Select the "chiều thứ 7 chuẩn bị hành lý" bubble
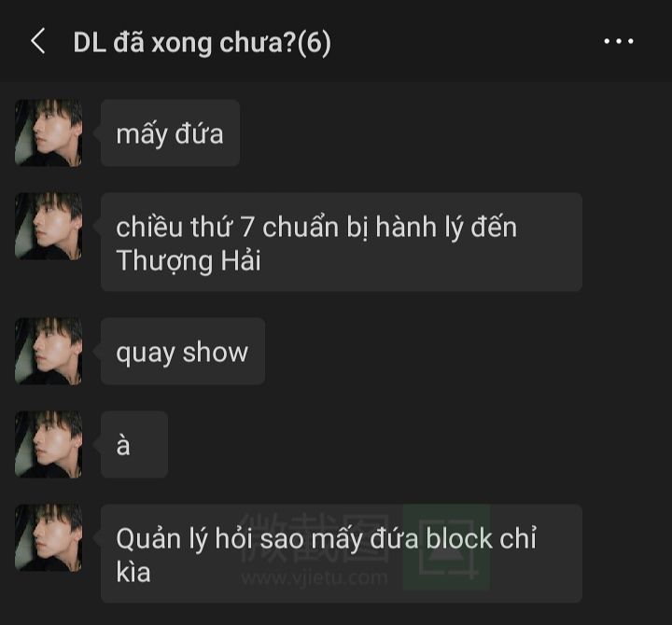The height and width of the screenshot is (625, 672). click(x=342, y=242)
